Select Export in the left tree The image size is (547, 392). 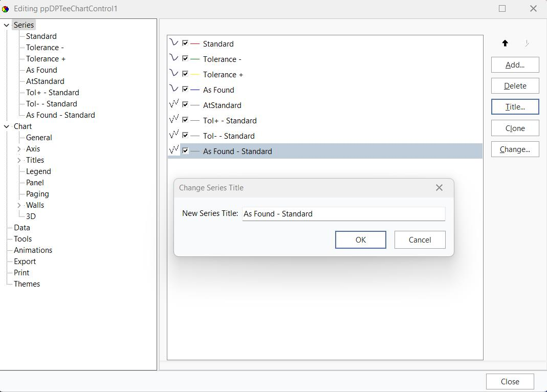25,262
